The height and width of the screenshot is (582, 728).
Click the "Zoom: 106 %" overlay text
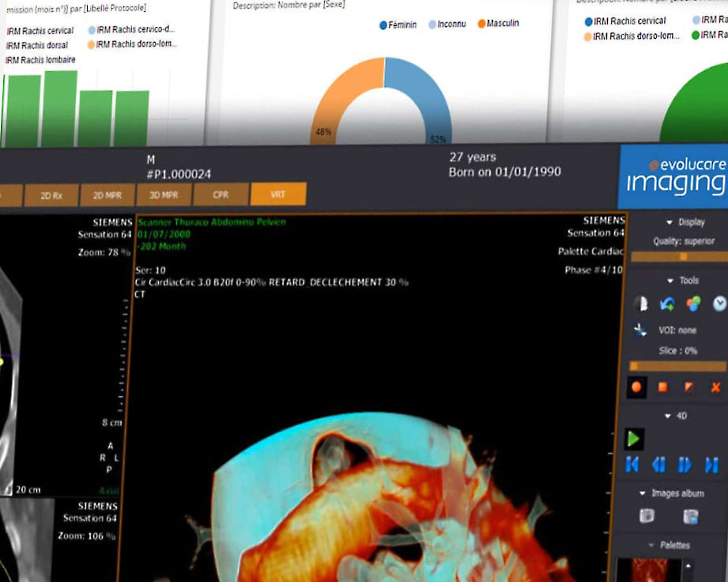[x=86, y=535]
